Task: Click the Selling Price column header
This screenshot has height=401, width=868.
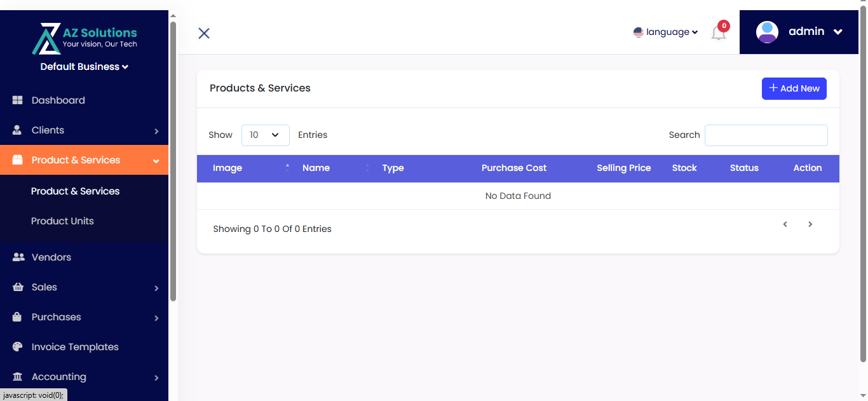Action: click(624, 168)
